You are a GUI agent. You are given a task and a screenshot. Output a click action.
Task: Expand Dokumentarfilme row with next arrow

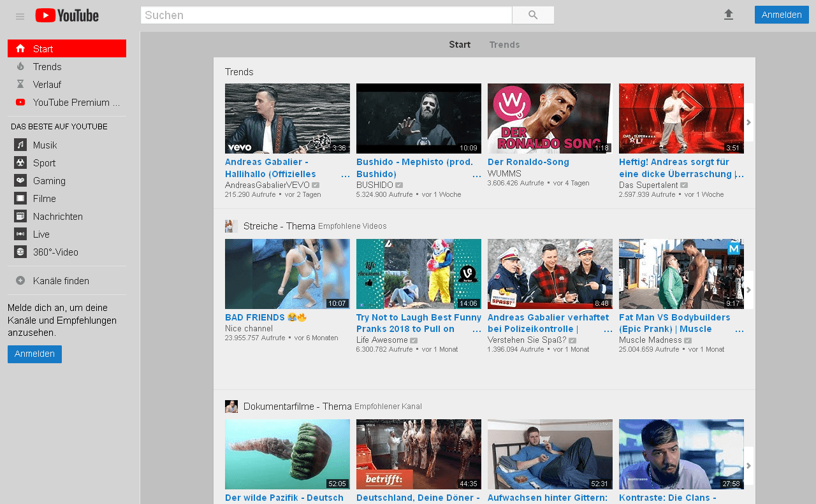(x=749, y=466)
